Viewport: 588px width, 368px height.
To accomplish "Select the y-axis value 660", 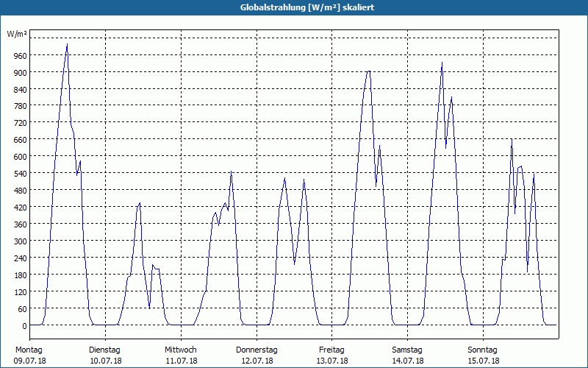I will click(20, 140).
